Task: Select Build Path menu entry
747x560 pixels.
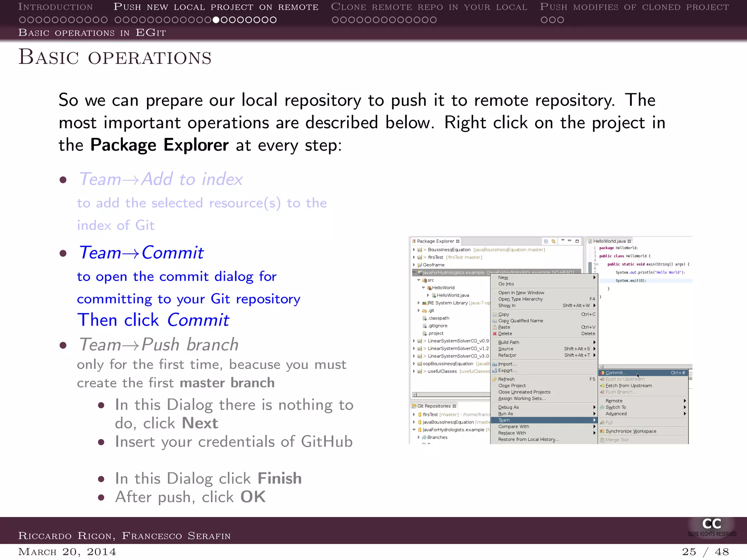Action: tap(544, 342)
